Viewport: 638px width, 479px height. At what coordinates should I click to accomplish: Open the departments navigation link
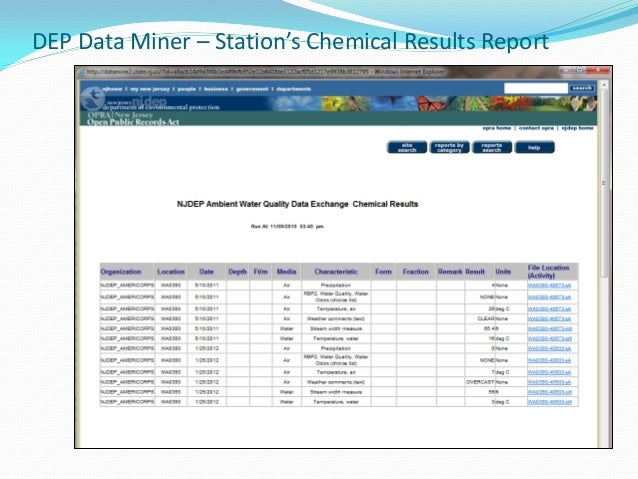pyautogui.click(x=293, y=89)
